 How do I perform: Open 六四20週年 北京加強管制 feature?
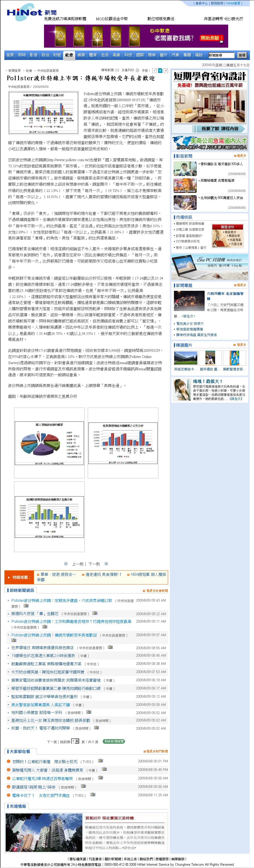coord(225,296)
